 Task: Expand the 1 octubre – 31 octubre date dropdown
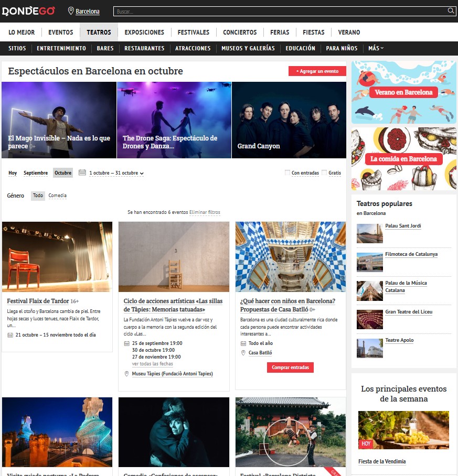(116, 173)
